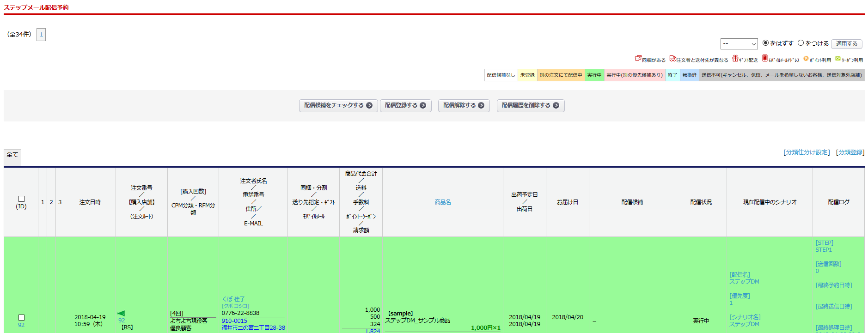The width and height of the screenshot is (868, 333).
Task: Click the green flag icon on order 92
Action: coord(121,313)
